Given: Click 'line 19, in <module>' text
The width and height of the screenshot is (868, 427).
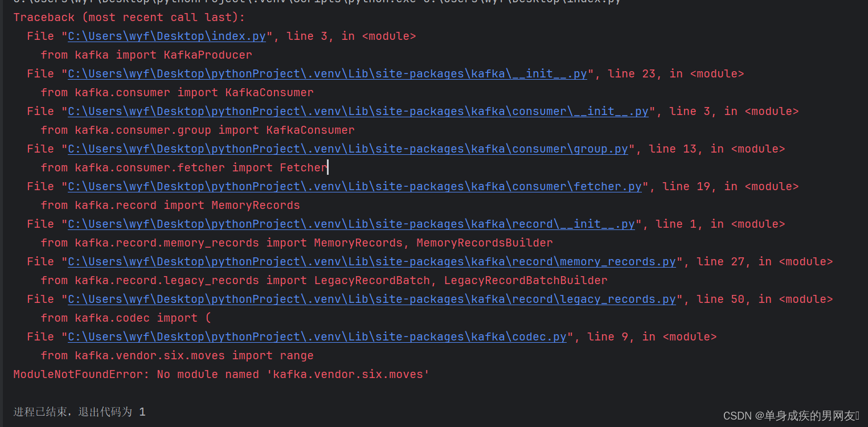Looking at the screenshot, I should click(x=731, y=187).
